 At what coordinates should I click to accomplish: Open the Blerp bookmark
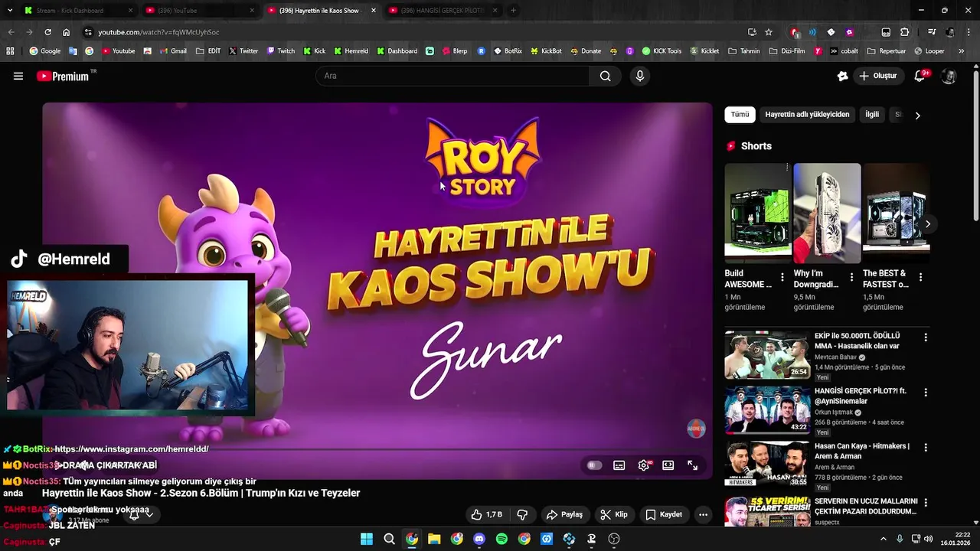455,51
